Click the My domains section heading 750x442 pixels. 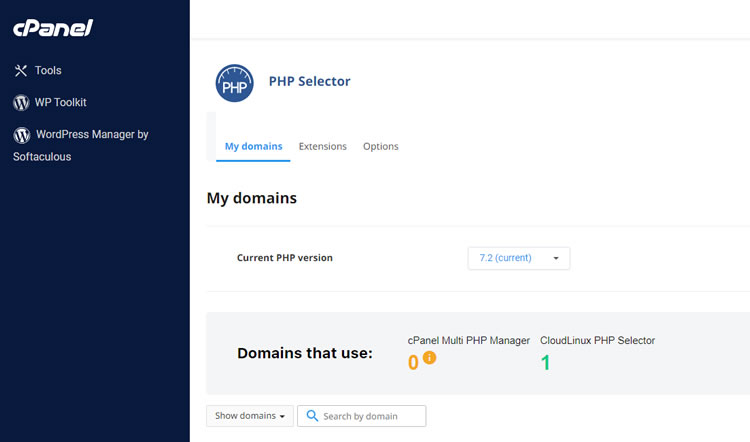click(252, 198)
